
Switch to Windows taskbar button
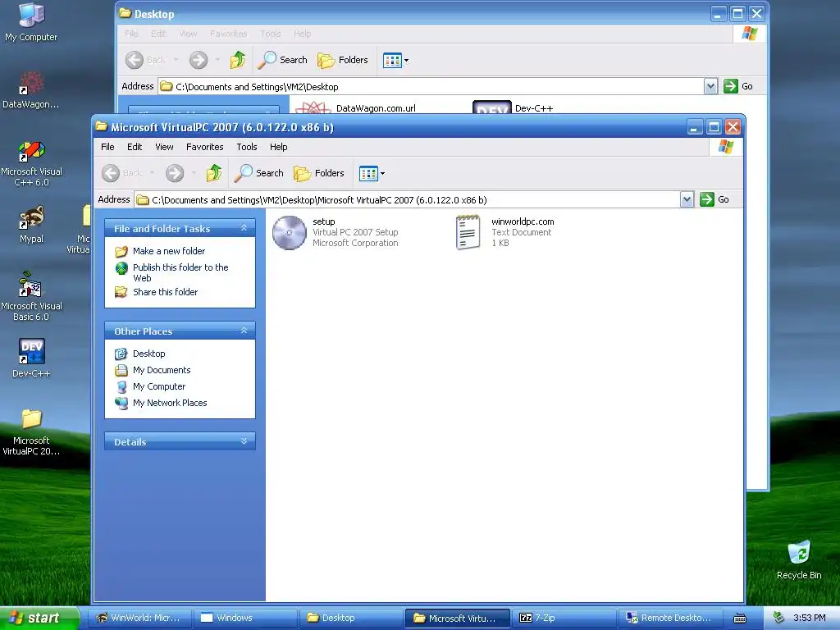pos(244,619)
